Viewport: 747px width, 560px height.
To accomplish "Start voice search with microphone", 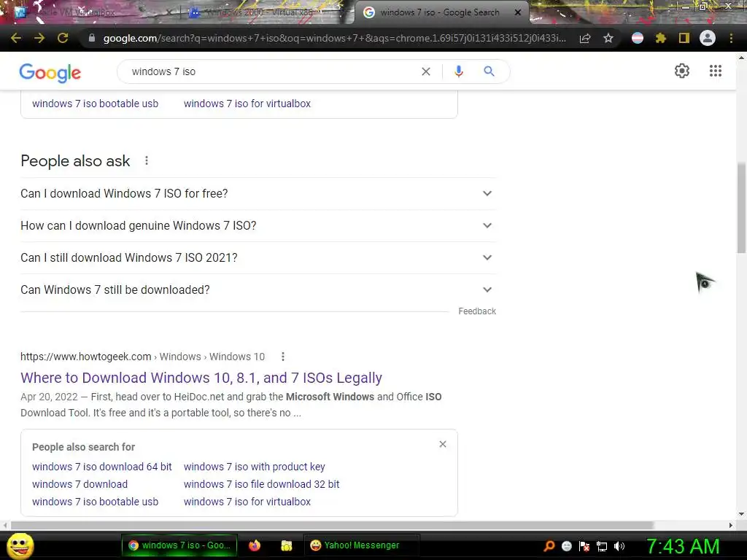I will 458,71.
